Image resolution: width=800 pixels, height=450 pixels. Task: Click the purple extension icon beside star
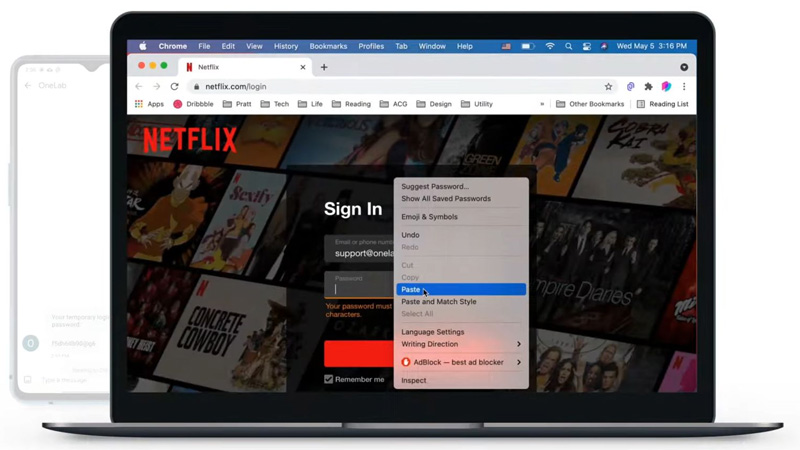pyautogui.click(x=631, y=87)
